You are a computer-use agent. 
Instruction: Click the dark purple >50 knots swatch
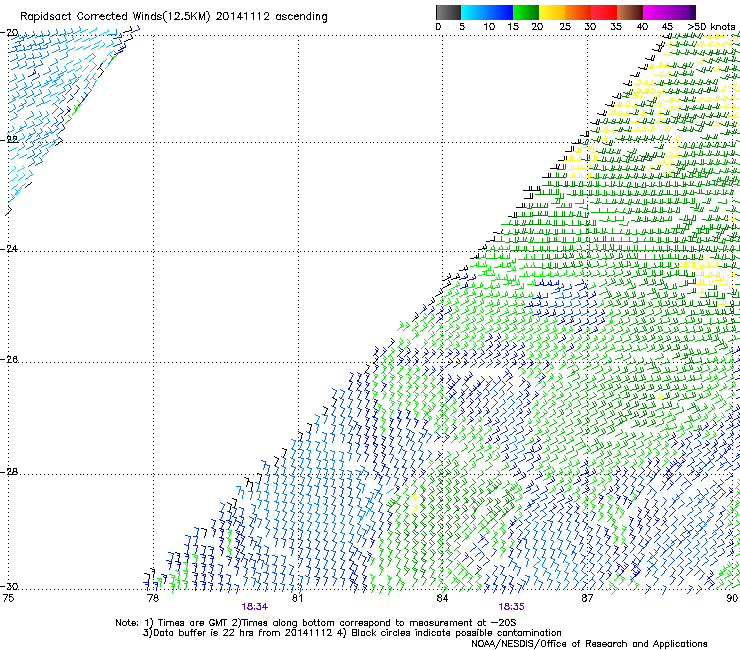693,12
